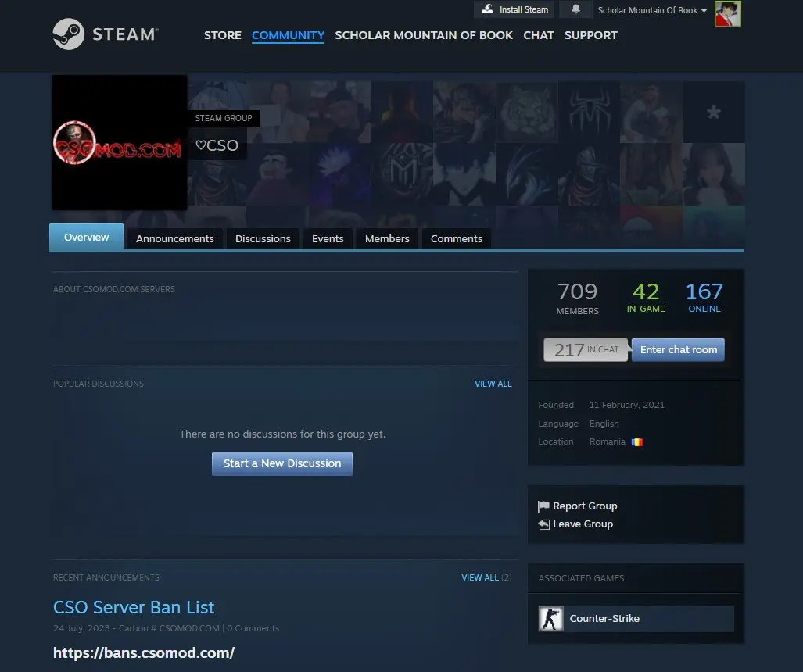Click the English language value
This screenshot has height=672, width=803.
(604, 424)
